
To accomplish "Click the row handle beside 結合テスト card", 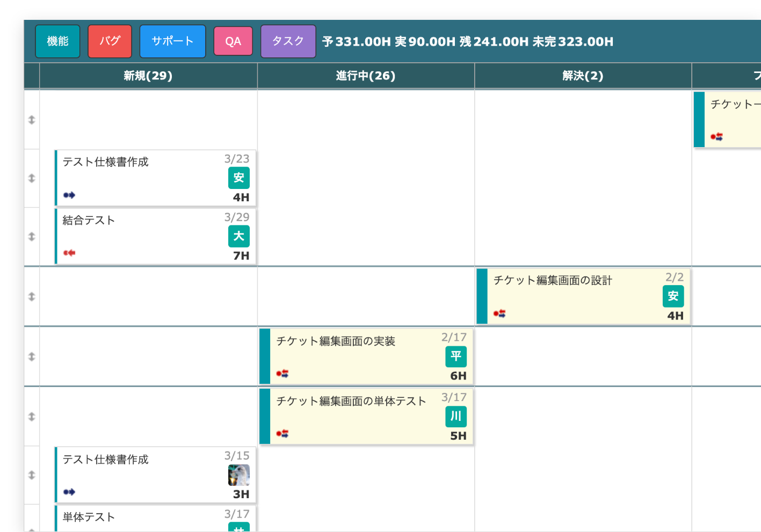I will tap(32, 237).
